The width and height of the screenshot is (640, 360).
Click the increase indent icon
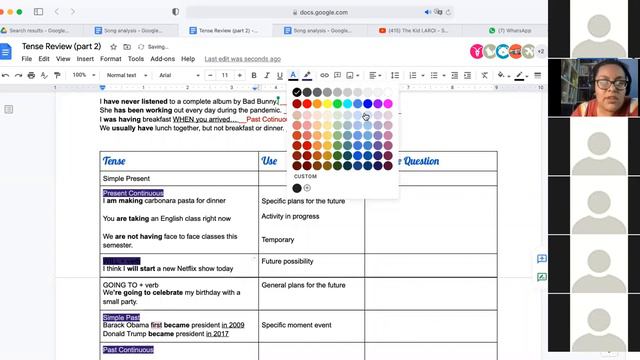[468, 75]
